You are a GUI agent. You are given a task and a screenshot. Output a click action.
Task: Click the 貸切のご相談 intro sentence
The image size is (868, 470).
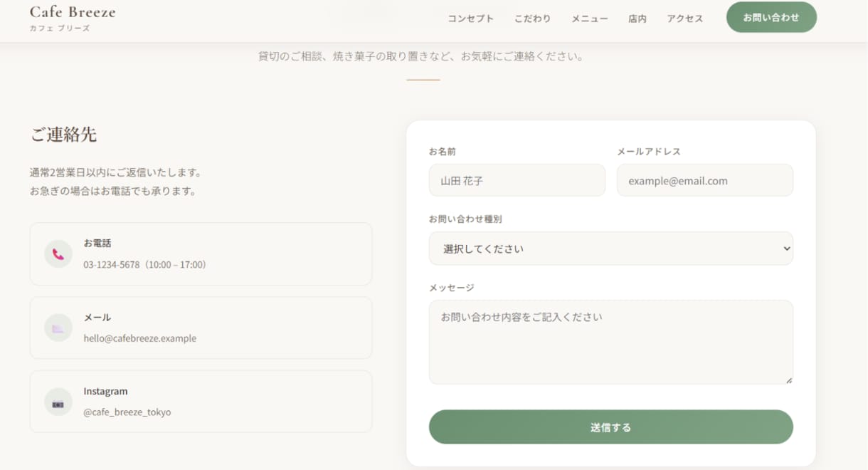point(423,56)
